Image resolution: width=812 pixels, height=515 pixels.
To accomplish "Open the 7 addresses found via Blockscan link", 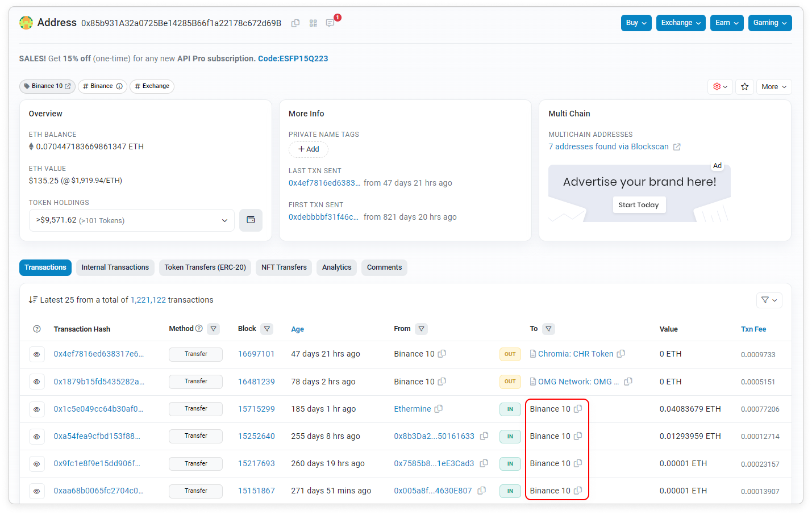I will coord(609,146).
